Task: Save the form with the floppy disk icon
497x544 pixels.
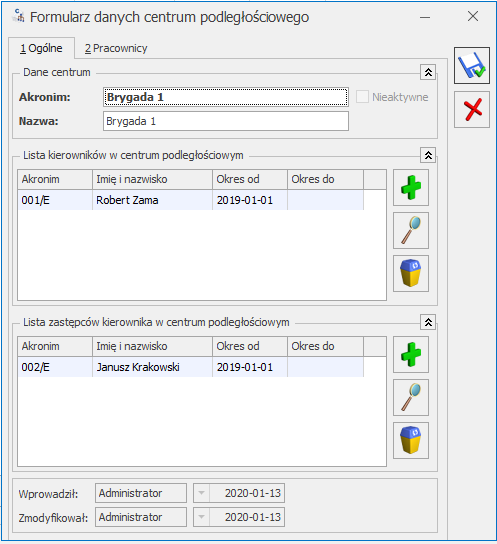Action: coord(472,66)
